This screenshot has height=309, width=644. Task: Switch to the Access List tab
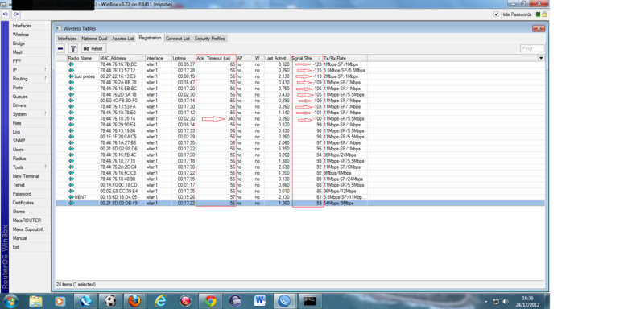[x=123, y=39]
